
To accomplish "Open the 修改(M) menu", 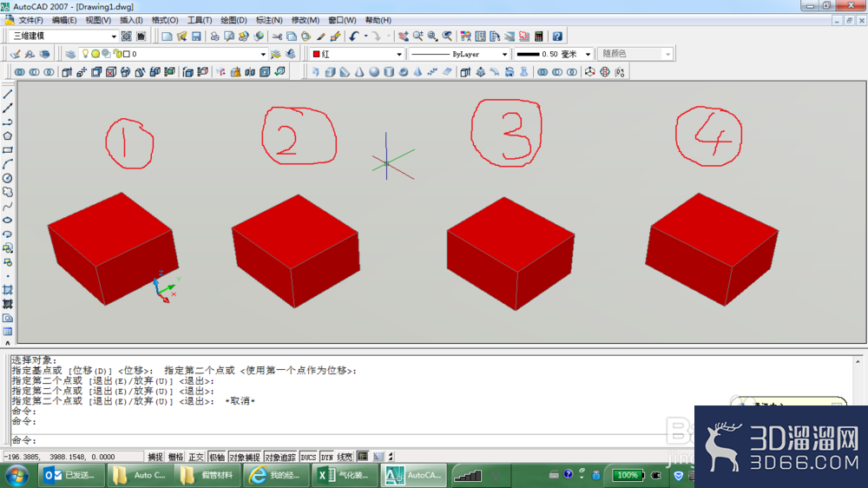I will click(x=305, y=20).
